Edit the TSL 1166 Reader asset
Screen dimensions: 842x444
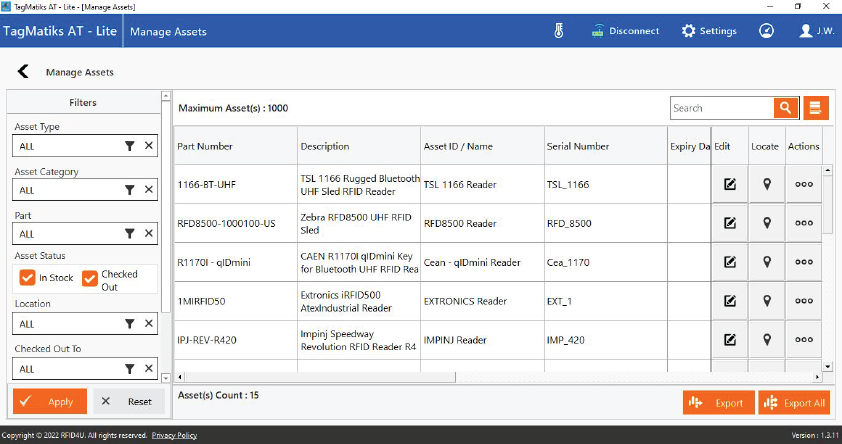730,184
